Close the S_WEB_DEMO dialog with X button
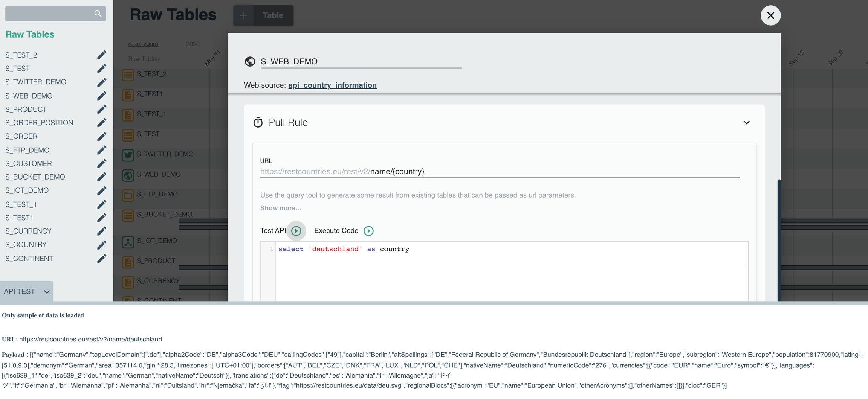The width and height of the screenshot is (868, 399). pos(770,15)
